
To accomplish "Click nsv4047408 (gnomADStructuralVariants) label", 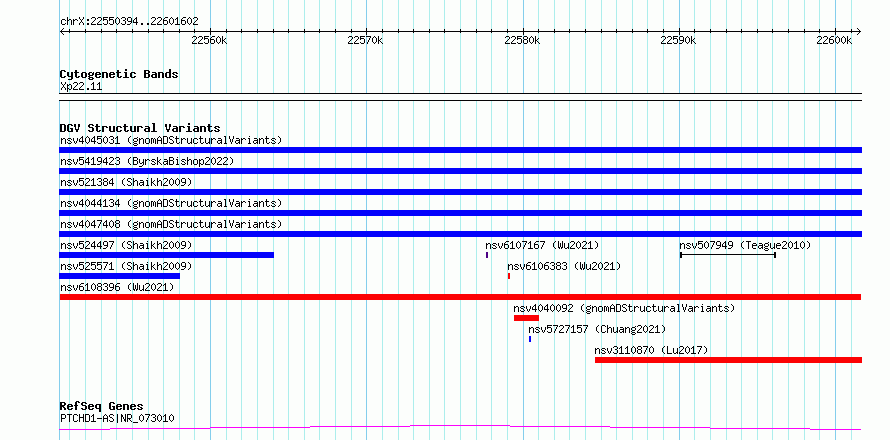I will pyautogui.click(x=171, y=224).
